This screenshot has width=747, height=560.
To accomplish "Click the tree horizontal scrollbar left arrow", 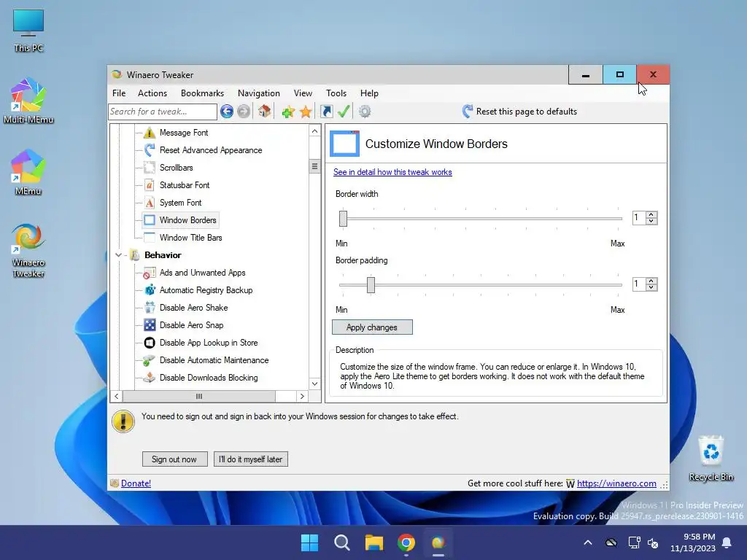I will (x=117, y=396).
